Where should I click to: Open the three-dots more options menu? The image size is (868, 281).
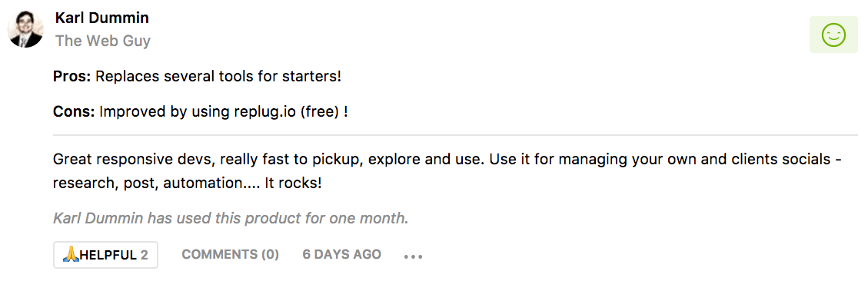coord(413,256)
